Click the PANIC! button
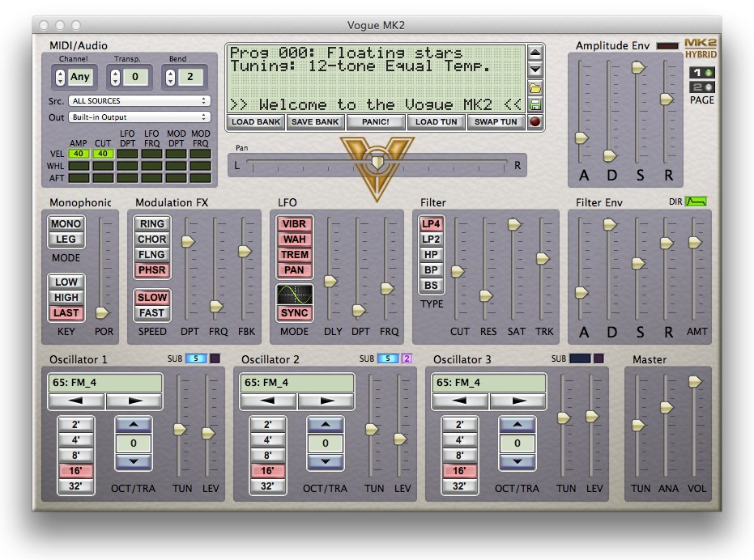This screenshot has width=754, height=560. pyautogui.click(x=376, y=122)
